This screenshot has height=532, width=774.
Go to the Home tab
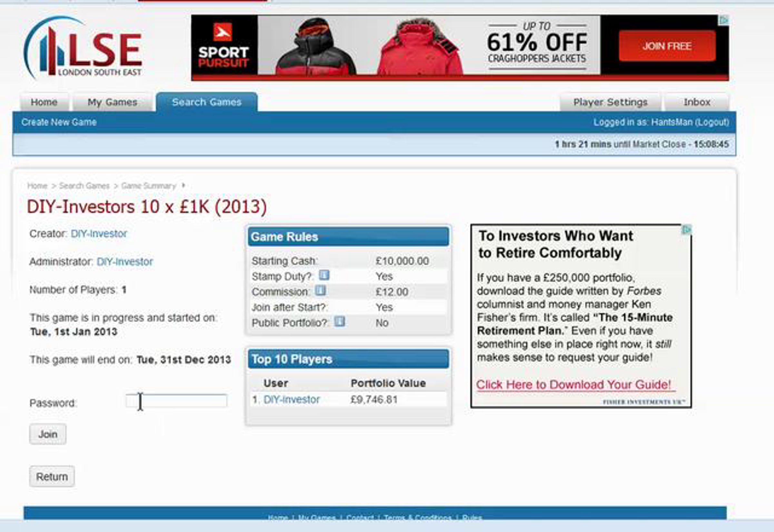point(44,102)
